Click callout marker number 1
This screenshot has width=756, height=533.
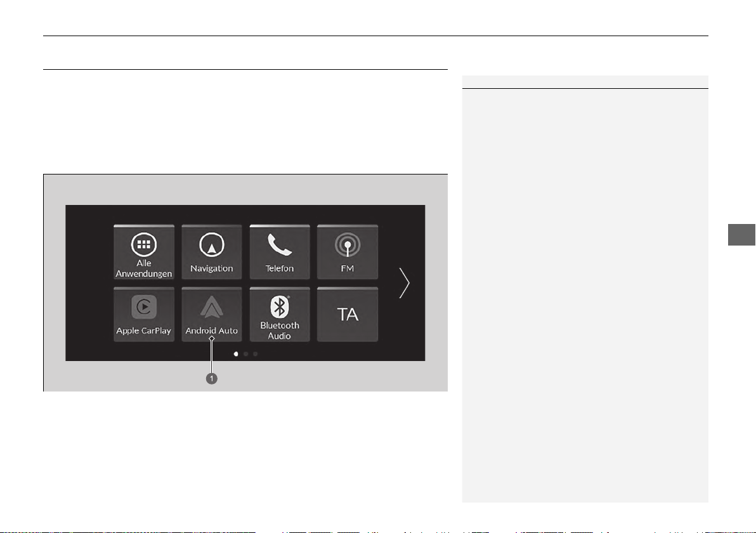tap(212, 379)
